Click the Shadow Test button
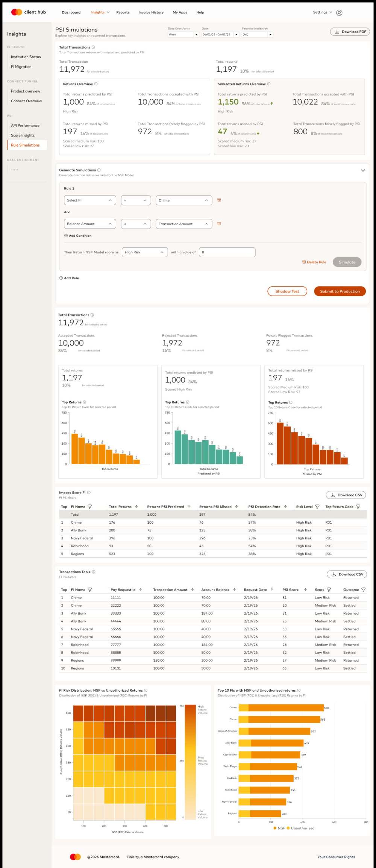376x868 pixels. point(287,291)
